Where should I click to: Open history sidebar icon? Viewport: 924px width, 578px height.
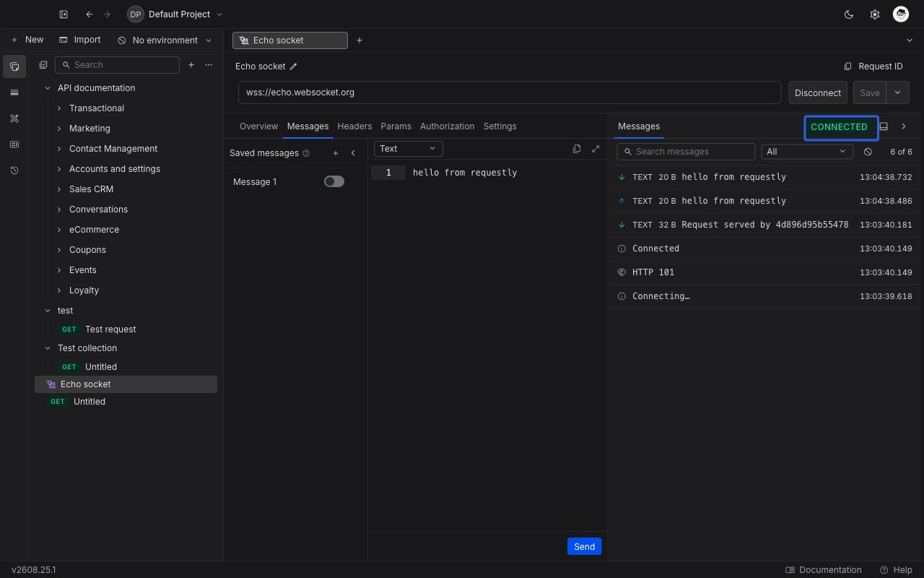point(14,171)
